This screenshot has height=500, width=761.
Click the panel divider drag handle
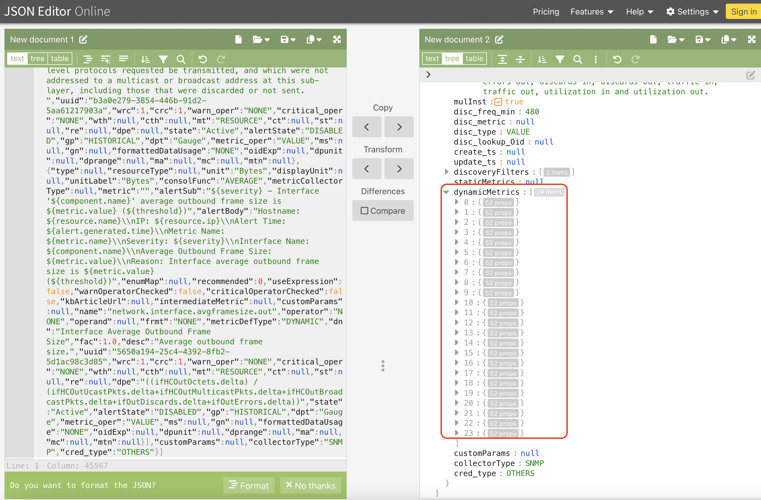(x=383, y=366)
